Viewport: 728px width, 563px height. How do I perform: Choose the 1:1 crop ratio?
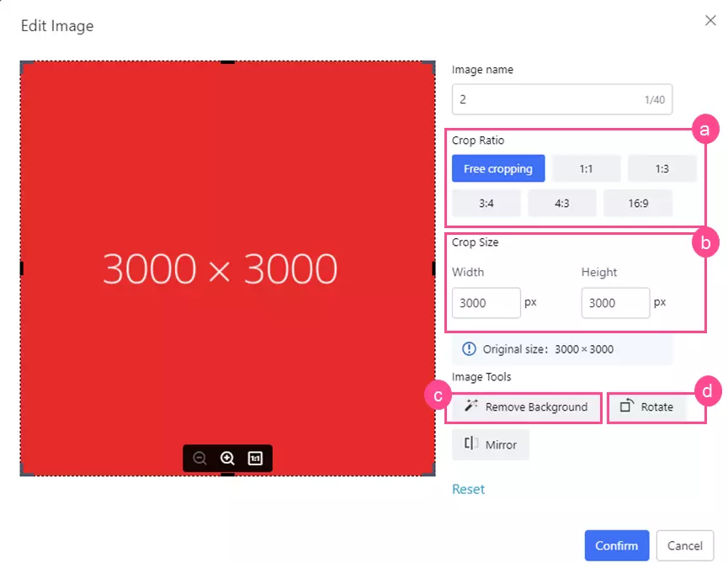(x=586, y=168)
